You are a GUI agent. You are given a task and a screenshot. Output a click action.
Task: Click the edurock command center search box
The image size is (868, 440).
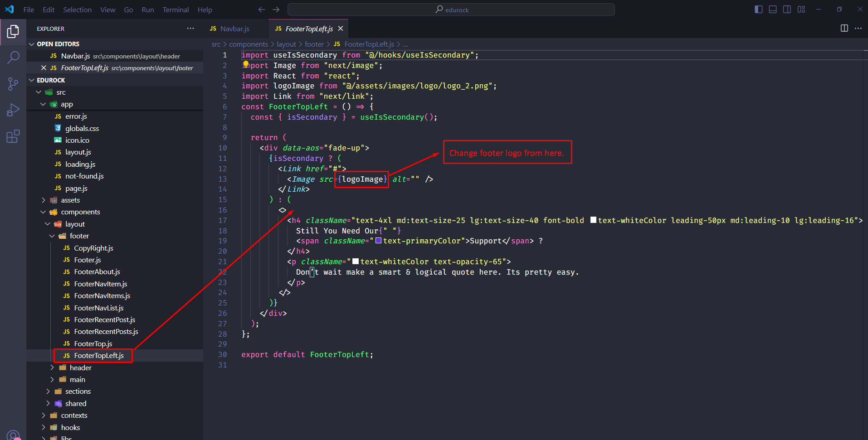coord(451,10)
